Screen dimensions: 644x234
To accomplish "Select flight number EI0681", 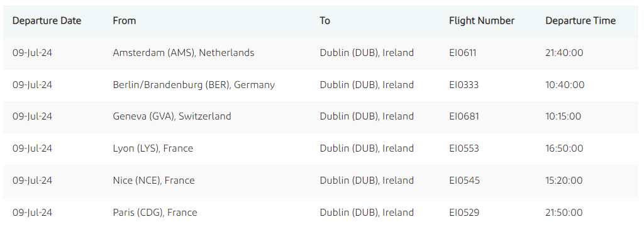I will tap(464, 116).
